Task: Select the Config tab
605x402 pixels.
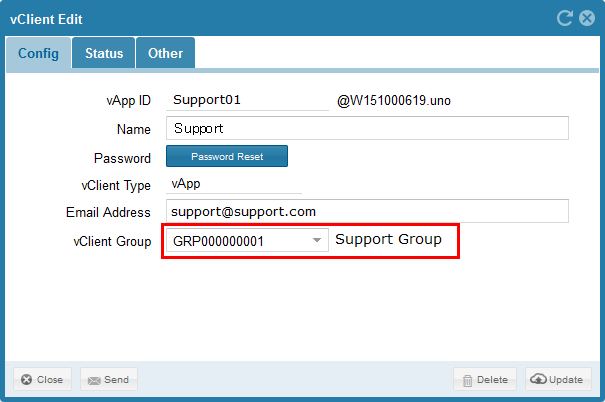Action: (39, 54)
